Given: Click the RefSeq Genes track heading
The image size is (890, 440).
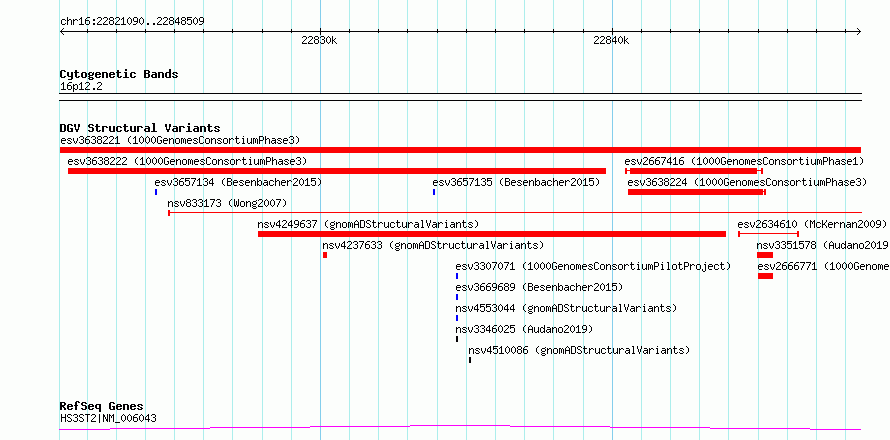Looking at the screenshot, I should pyautogui.click(x=102, y=407).
